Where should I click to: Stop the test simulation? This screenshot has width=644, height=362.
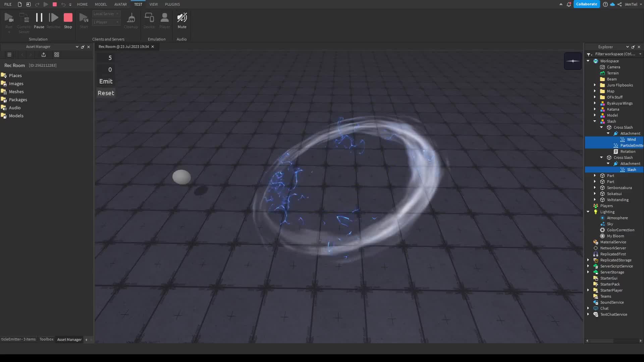(68, 20)
